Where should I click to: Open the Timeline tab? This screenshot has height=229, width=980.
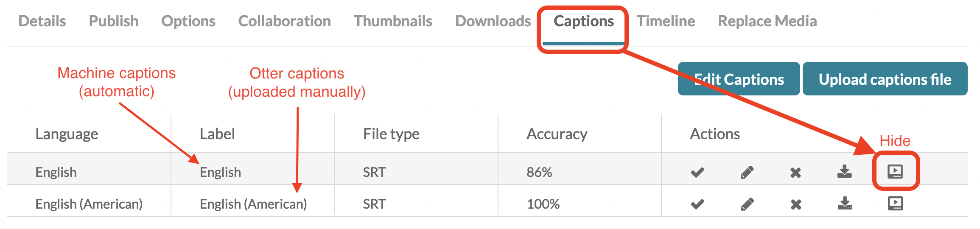[x=666, y=21]
